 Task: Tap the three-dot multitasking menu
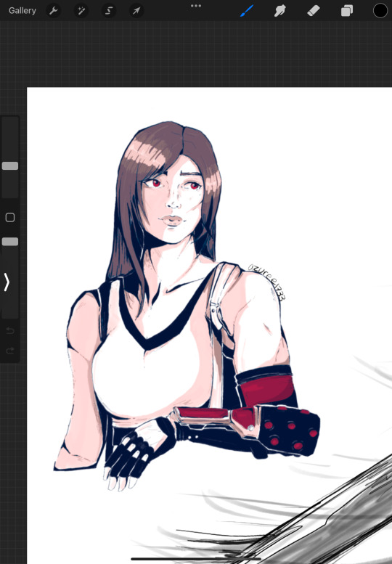(196, 6)
